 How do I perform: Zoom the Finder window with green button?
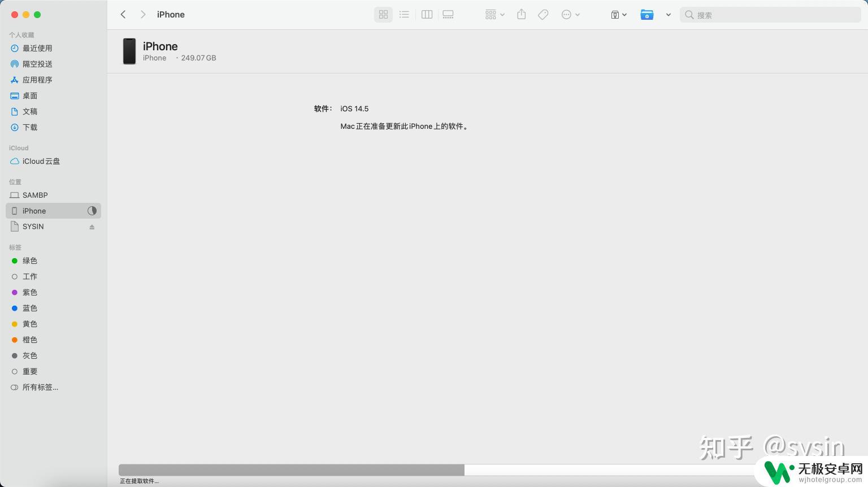point(37,15)
